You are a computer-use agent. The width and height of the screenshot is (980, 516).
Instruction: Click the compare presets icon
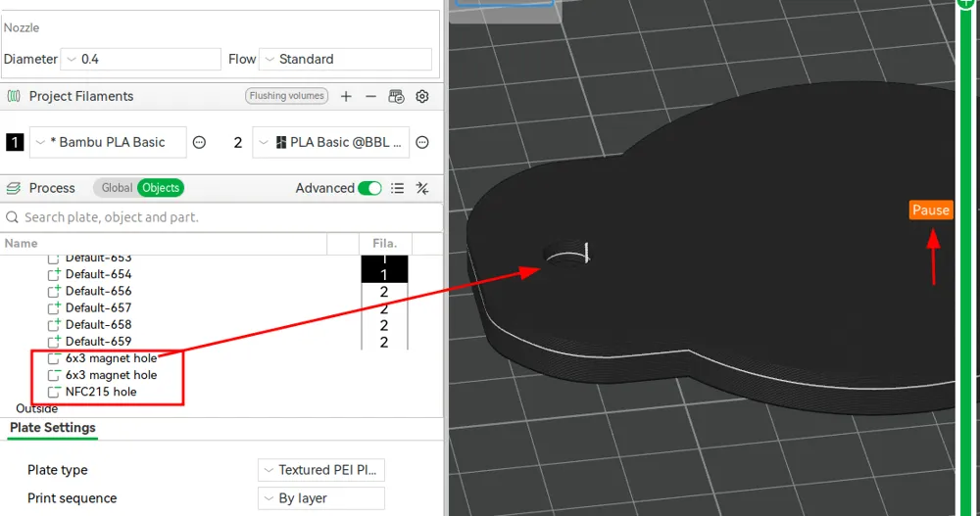[x=422, y=188]
